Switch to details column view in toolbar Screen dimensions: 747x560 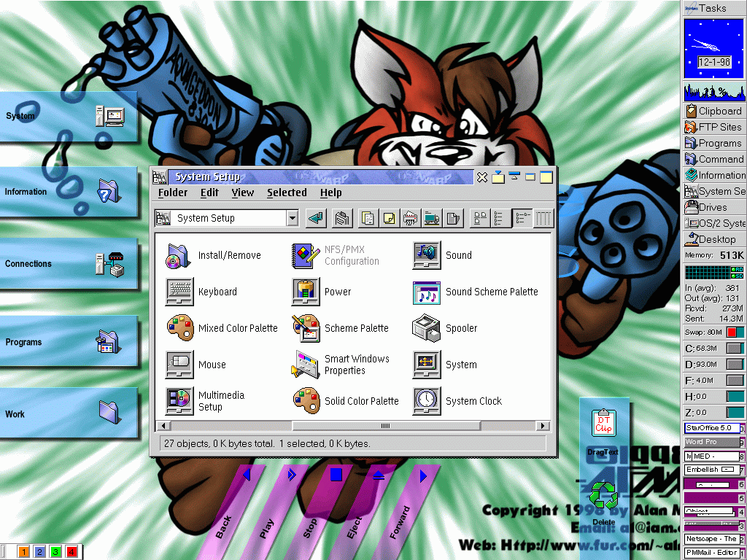543,218
